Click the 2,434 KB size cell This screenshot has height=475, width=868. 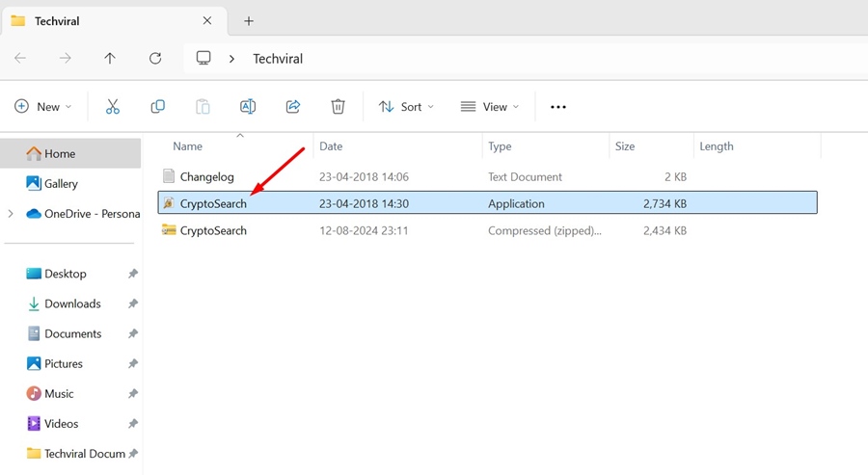(x=665, y=230)
